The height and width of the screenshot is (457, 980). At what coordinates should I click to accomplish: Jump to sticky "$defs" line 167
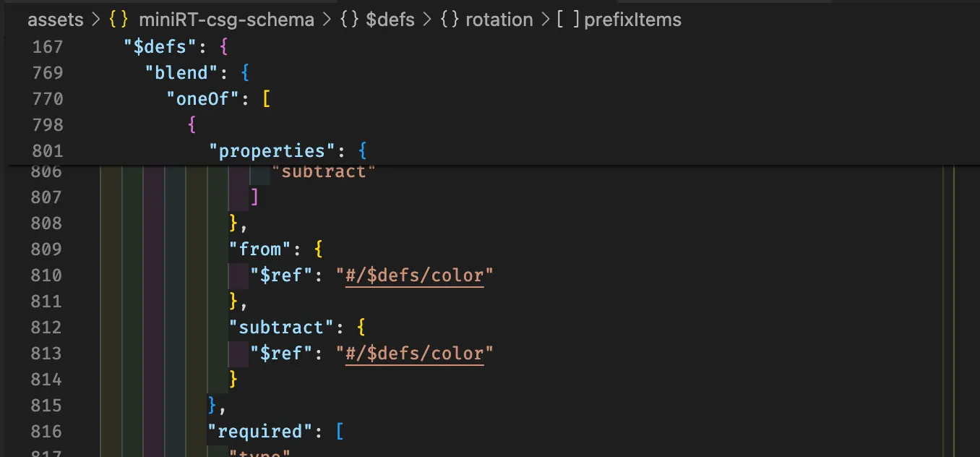click(166, 46)
